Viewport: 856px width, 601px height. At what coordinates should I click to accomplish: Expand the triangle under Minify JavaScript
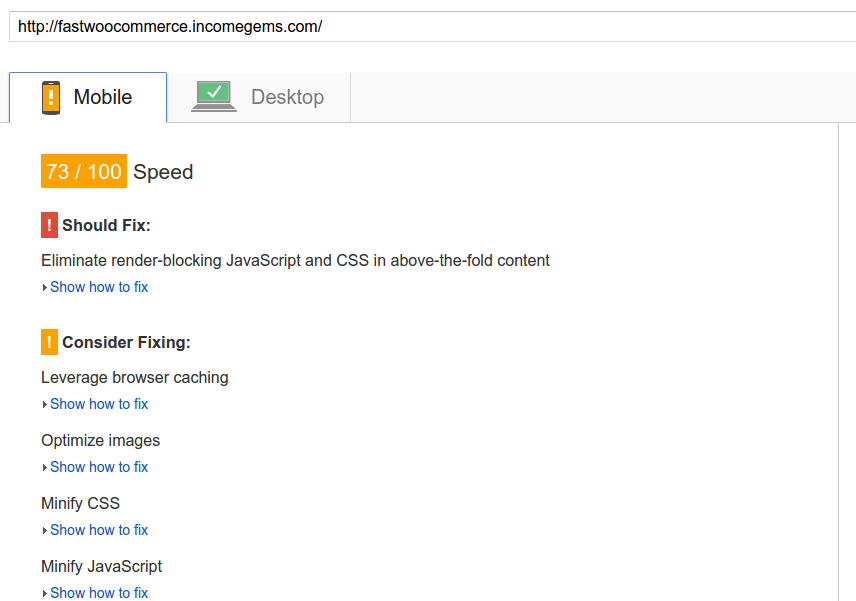click(x=45, y=593)
